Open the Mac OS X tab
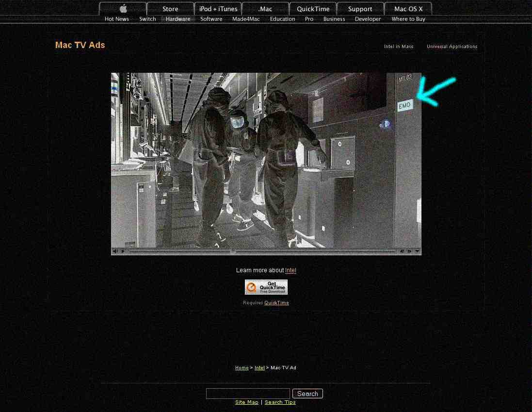Screen dimensions: 532x412 tap(408, 9)
